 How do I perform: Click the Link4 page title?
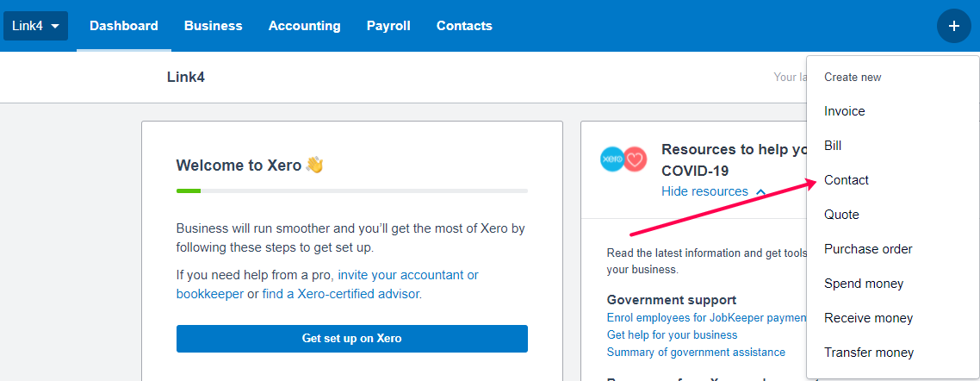(186, 77)
